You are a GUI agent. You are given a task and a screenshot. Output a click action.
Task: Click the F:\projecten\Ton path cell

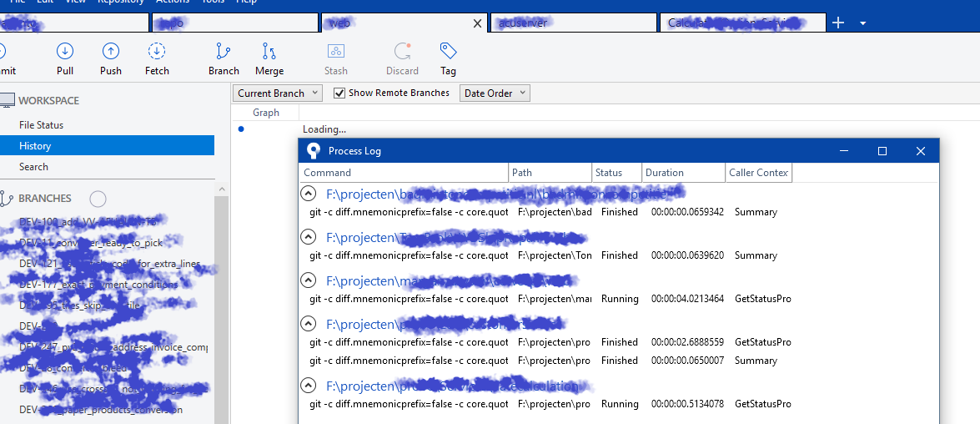555,255
